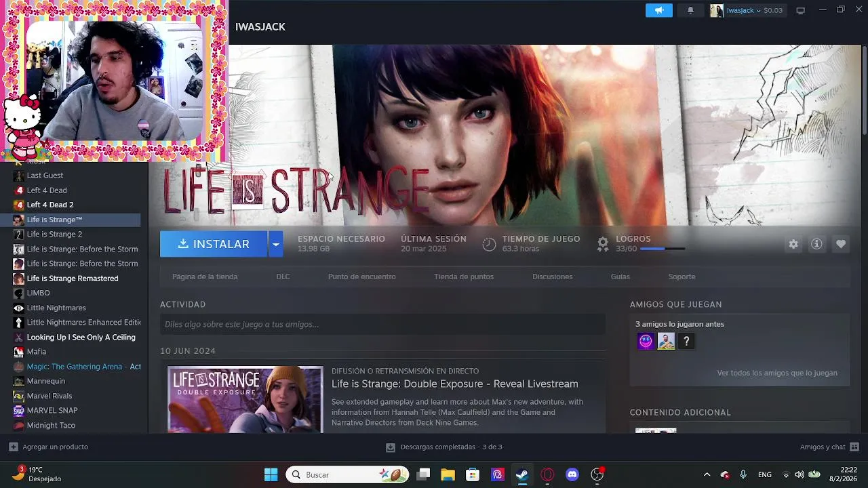Open Discord from the taskbar
The image size is (868, 488).
point(572,474)
